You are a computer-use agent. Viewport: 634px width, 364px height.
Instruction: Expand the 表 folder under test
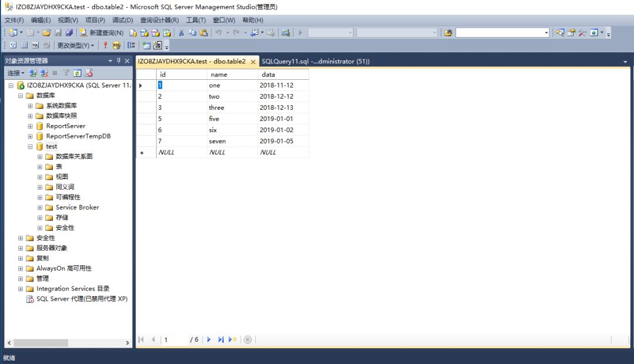pos(40,167)
